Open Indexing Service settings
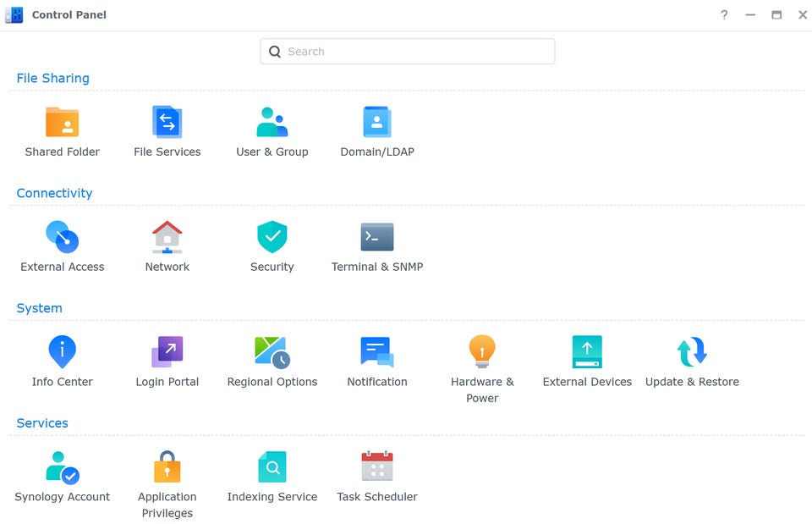Viewport: 812px width, 524px height. [x=272, y=477]
